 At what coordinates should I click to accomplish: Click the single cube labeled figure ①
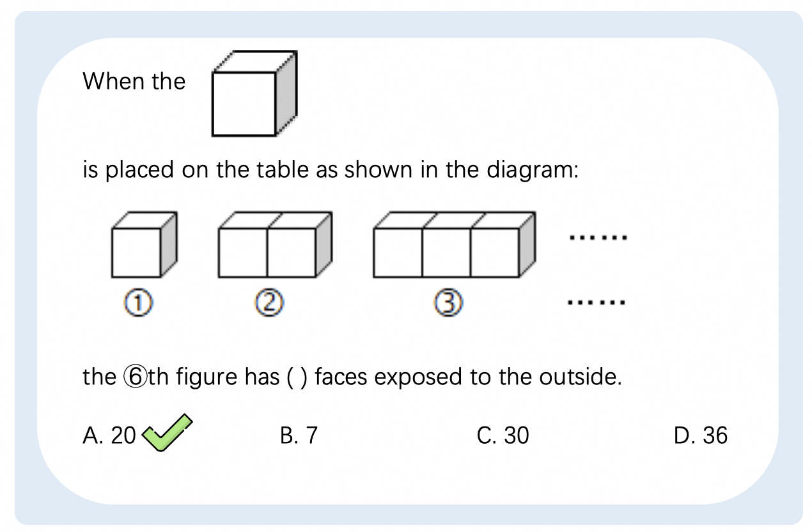(144, 245)
